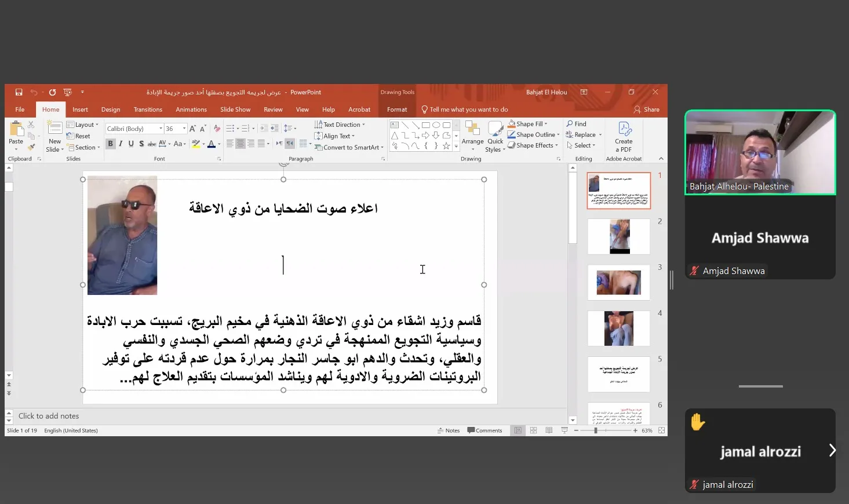Open the Transitions ribbon tab
Image resolution: width=849 pixels, height=504 pixels.
(148, 109)
